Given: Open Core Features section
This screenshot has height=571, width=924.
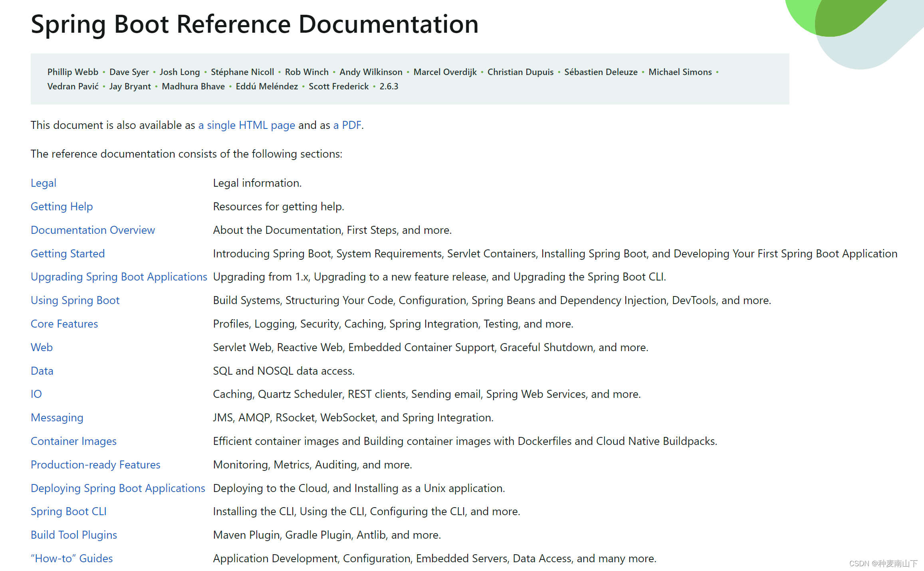Looking at the screenshot, I should pyautogui.click(x=64, y=324).
